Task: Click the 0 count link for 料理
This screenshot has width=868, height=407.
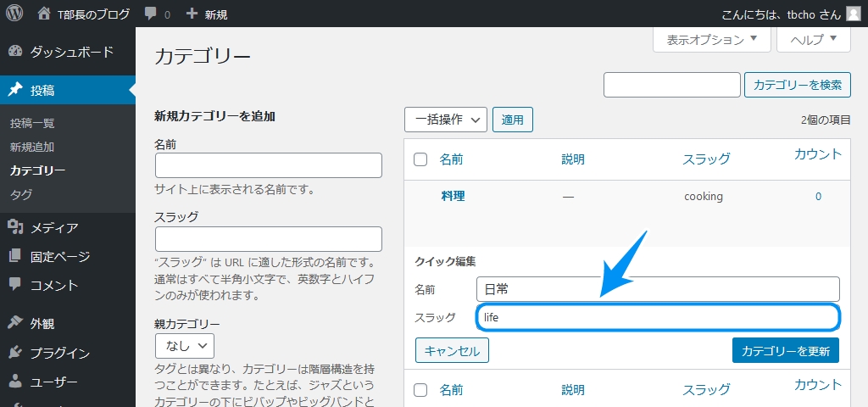Action: coord(818,196)
